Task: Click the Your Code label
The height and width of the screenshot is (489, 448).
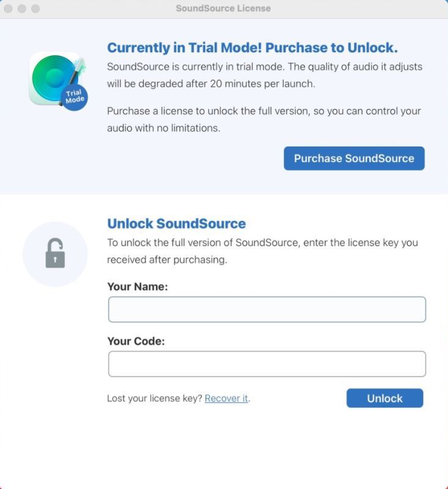Action: coord(136,341)
